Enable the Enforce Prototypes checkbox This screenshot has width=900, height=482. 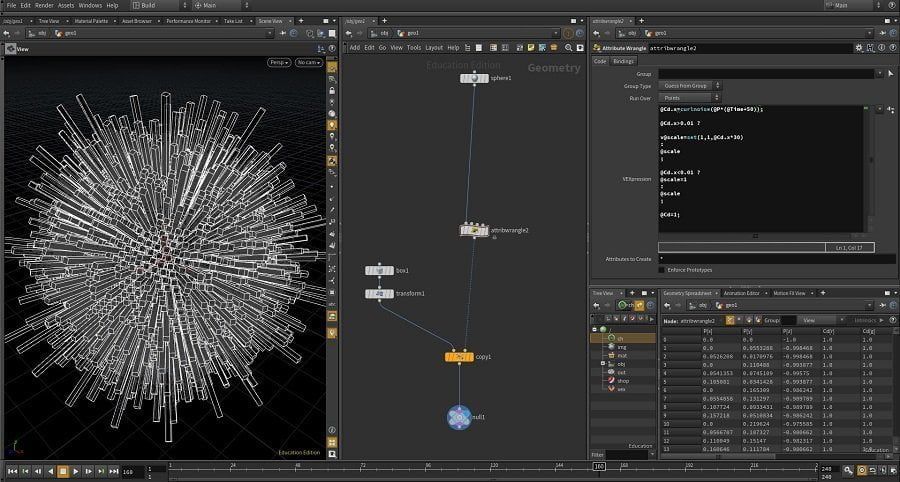662,270
